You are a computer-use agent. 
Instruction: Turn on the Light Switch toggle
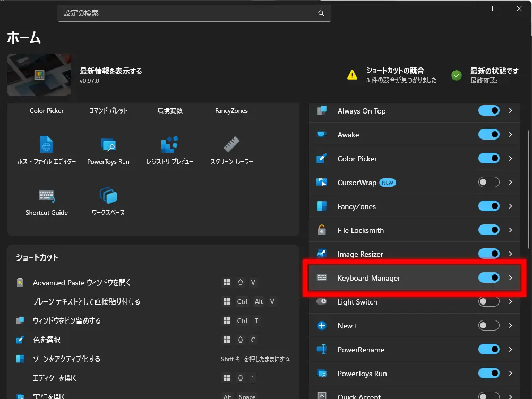(488, 301)
